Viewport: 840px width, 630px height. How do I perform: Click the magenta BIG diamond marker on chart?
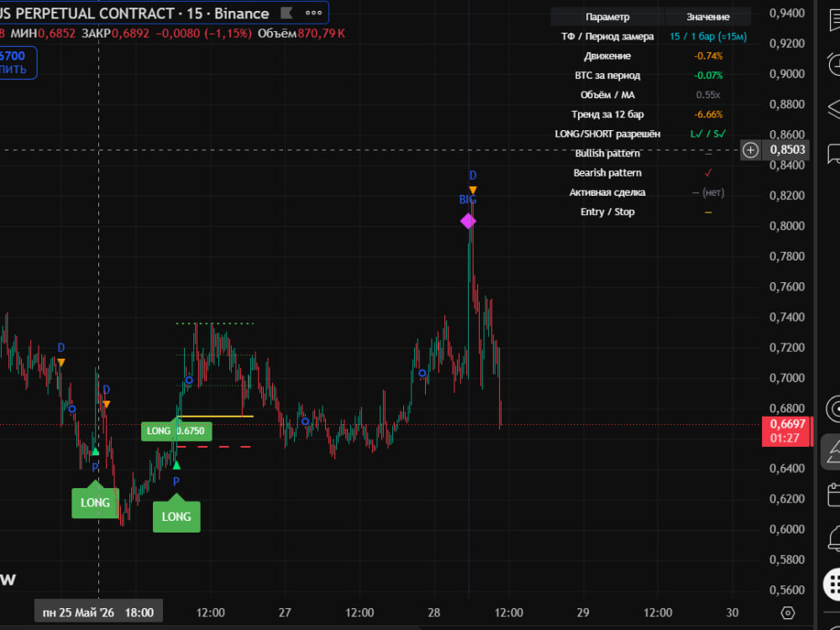[468, 221]
